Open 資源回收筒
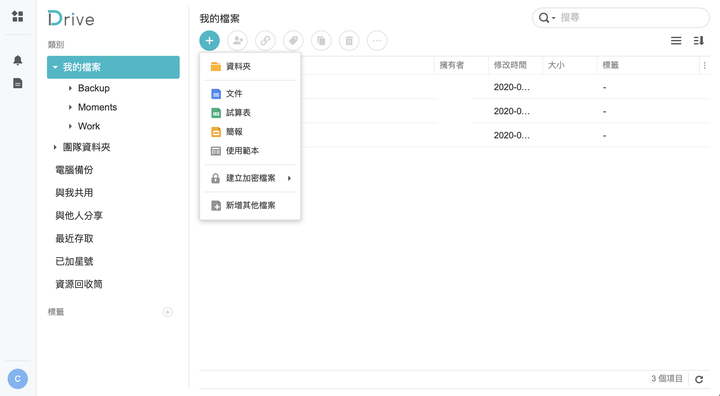Image resolution: width=720 pixels, height=396 pixels. click(79, 284)
